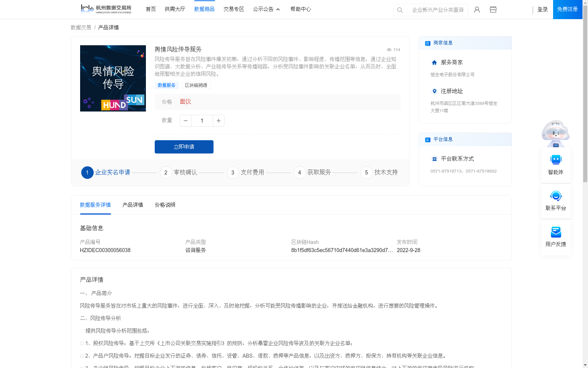This screenshot has height=368, width=588.
Task: Click the publish date 2022-9-28
Action: click(408, 250)
